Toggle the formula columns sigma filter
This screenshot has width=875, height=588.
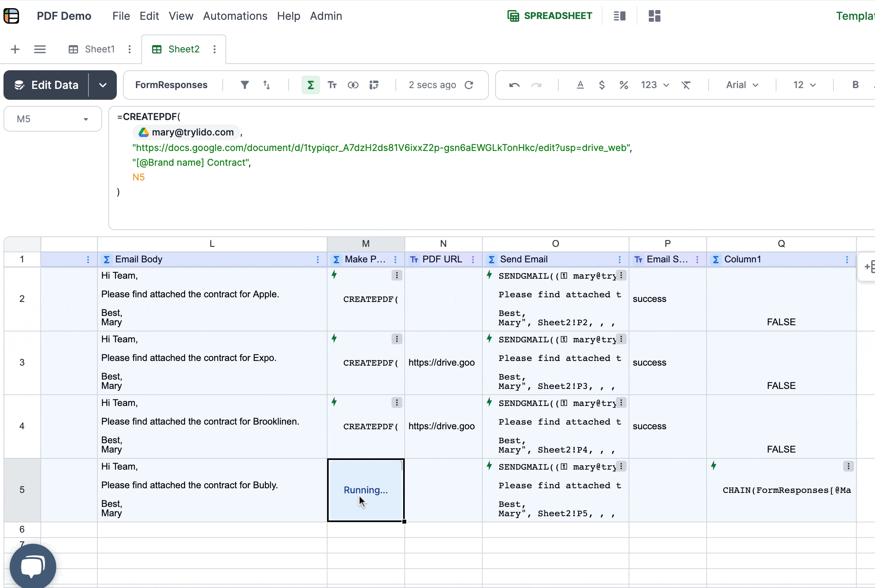(x=310, y=85)
